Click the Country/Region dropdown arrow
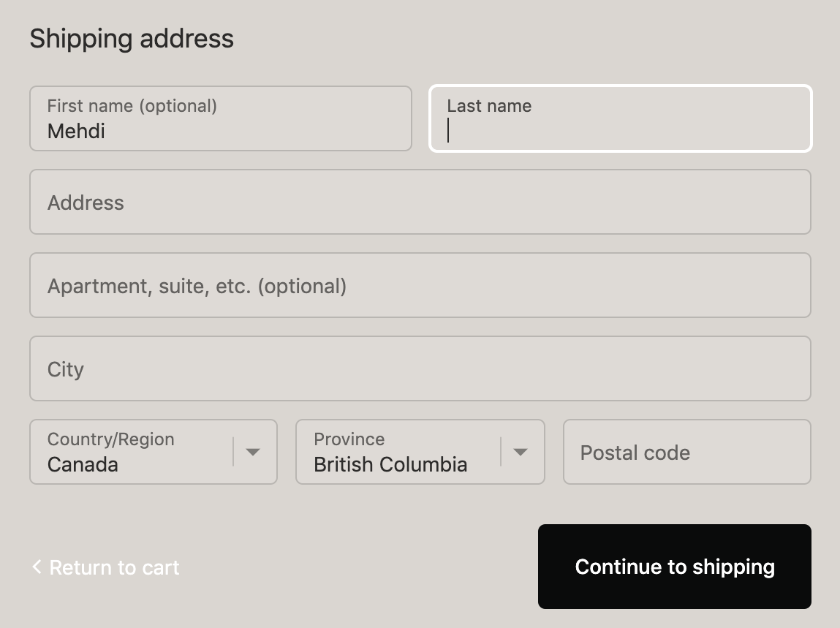 pyautogui.click(x=253, y=452)
